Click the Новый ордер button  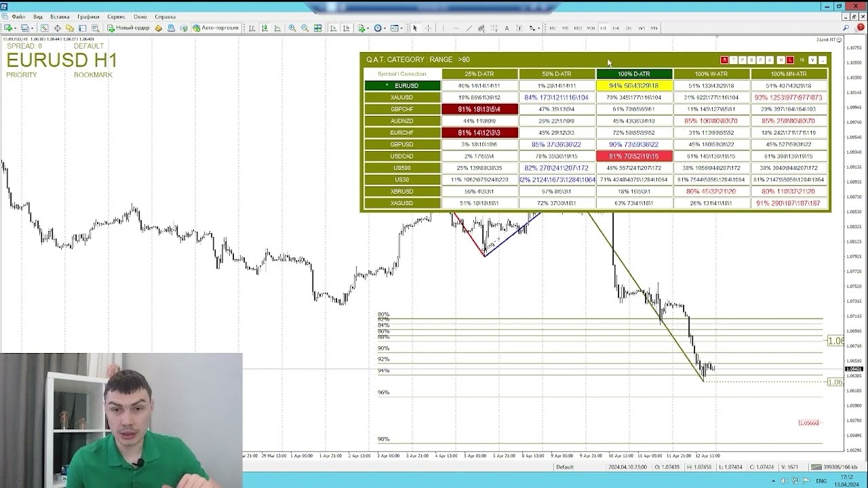128,28
